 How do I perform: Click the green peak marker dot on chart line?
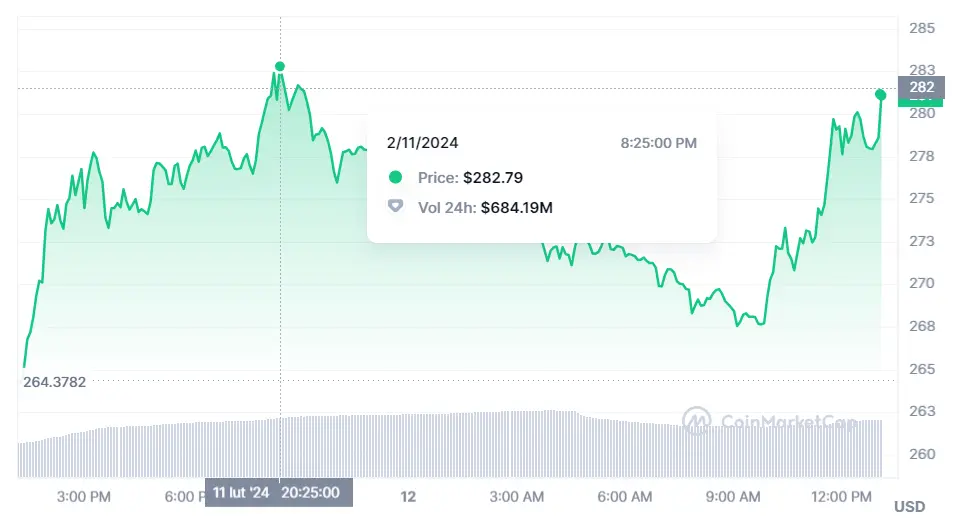click(x=280, y=67)
